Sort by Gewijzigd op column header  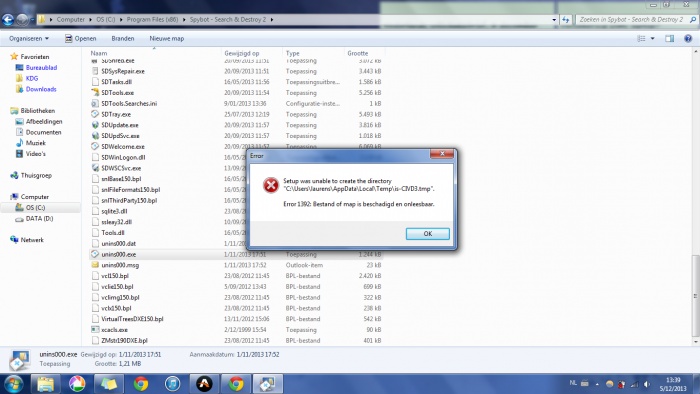tap(242, 53)
